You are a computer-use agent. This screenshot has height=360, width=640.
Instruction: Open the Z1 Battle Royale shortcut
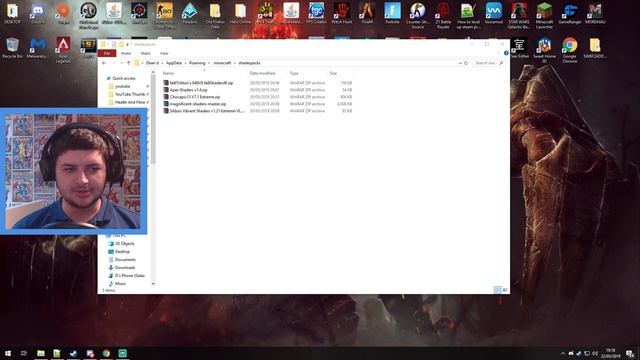pos(443,16)
